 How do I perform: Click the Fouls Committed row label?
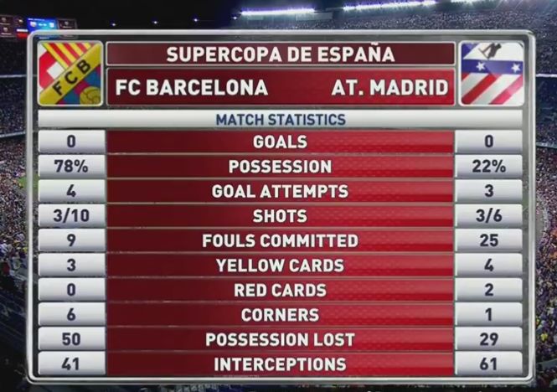point(280,241)
